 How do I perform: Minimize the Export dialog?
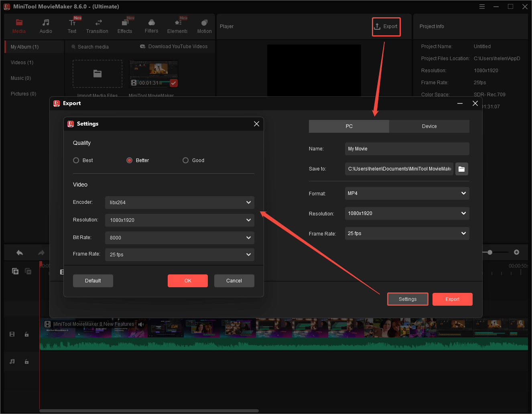click(460, 103)
